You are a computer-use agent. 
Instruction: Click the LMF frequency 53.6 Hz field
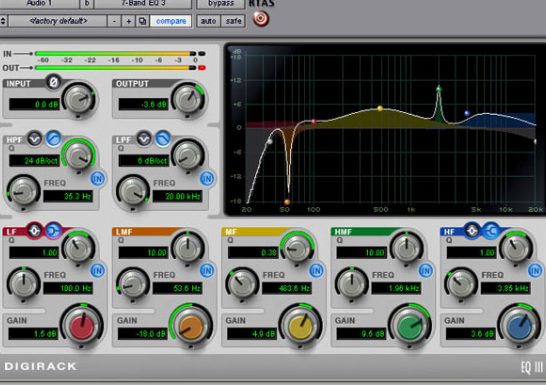(177, 288)
